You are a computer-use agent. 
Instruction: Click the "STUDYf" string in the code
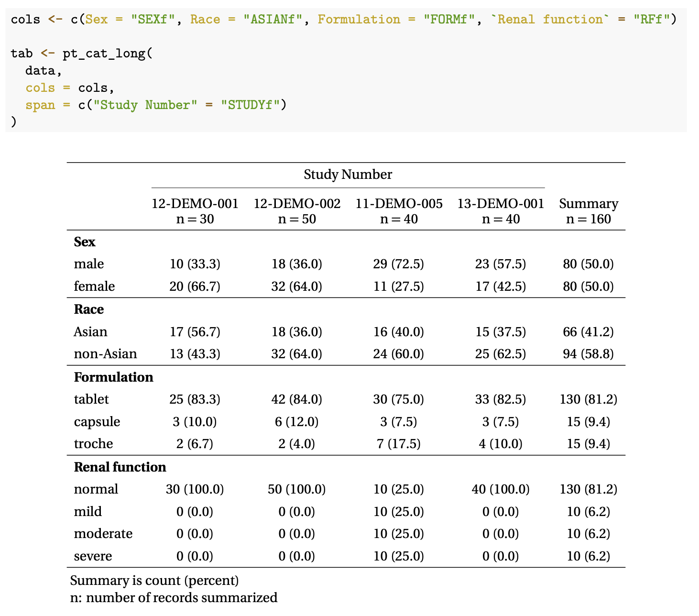[x=250, y=105]
